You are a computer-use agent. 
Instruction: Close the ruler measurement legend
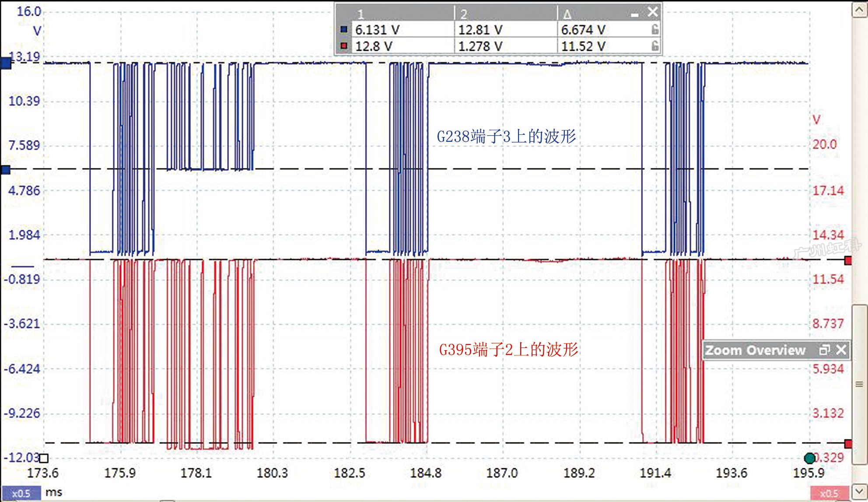652,12
